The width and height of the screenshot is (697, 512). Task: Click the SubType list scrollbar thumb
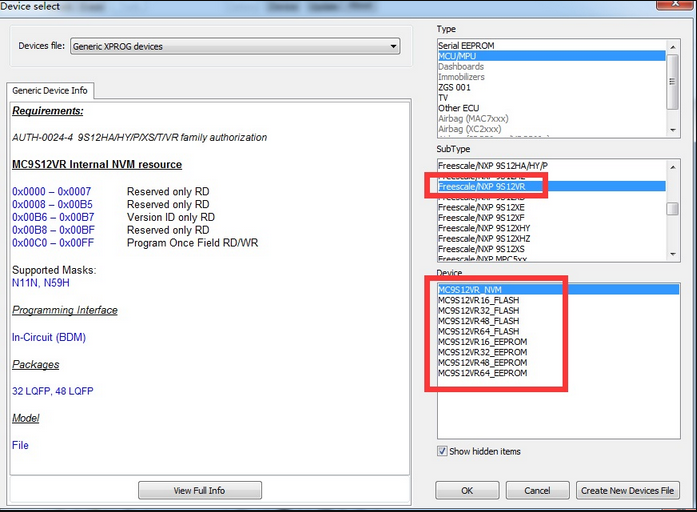point(673,208)
